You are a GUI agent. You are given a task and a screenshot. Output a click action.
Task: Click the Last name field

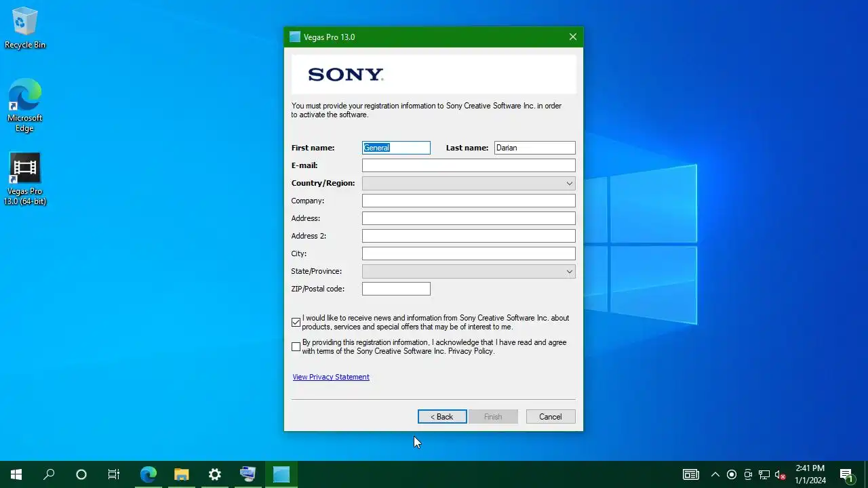(x=535, y=148)
